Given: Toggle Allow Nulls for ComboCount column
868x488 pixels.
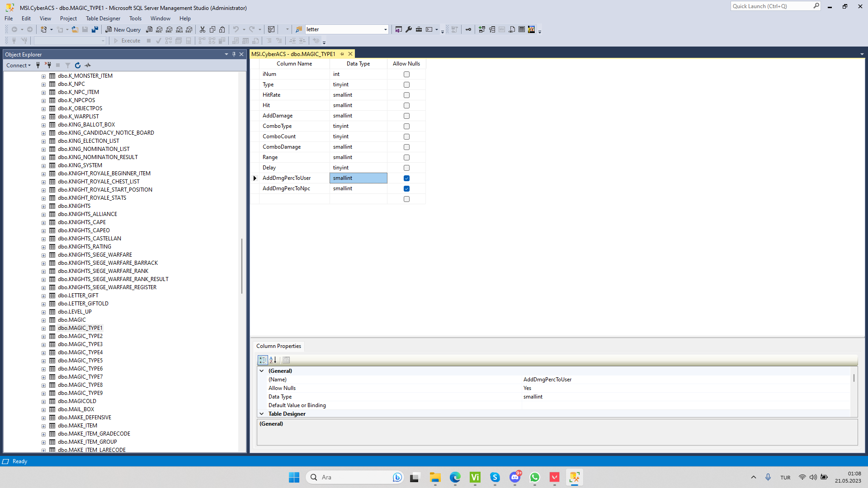Looking at the screenshot, I should [406, 136].
